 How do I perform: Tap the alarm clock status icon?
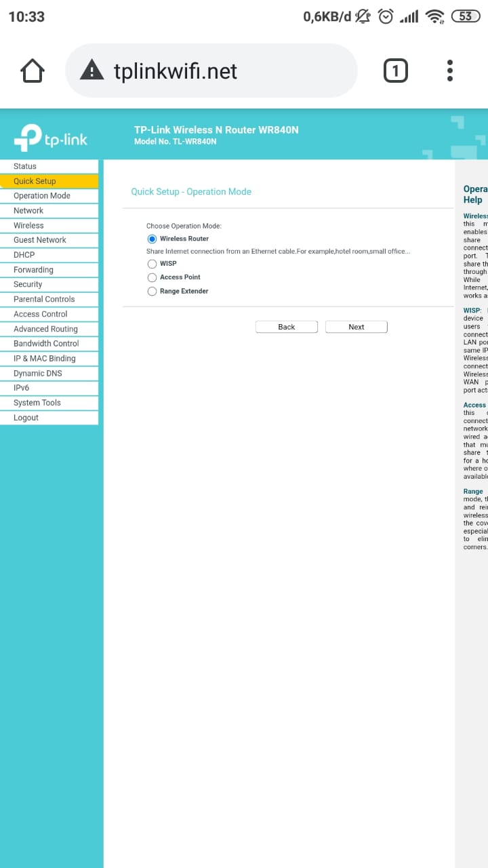click(x=386, y=16)
